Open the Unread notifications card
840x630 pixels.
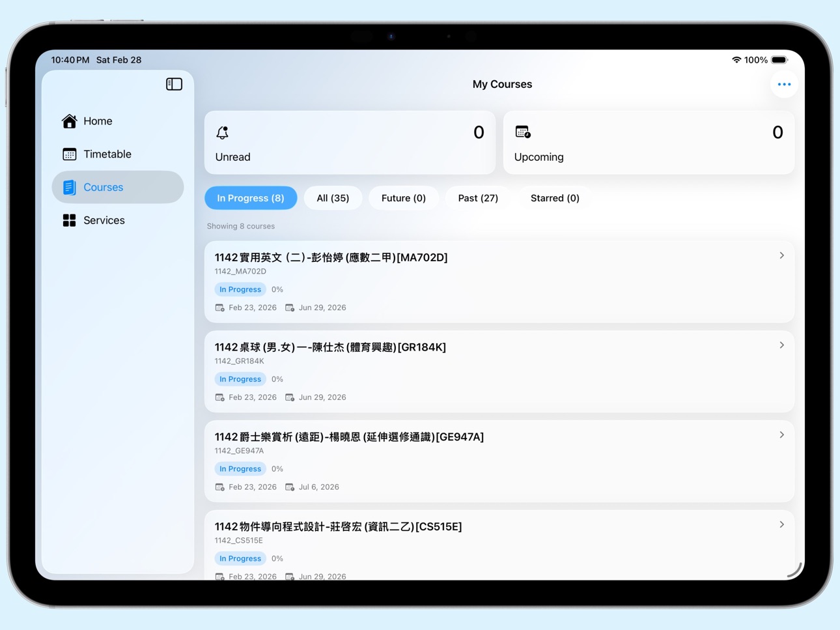350,143
